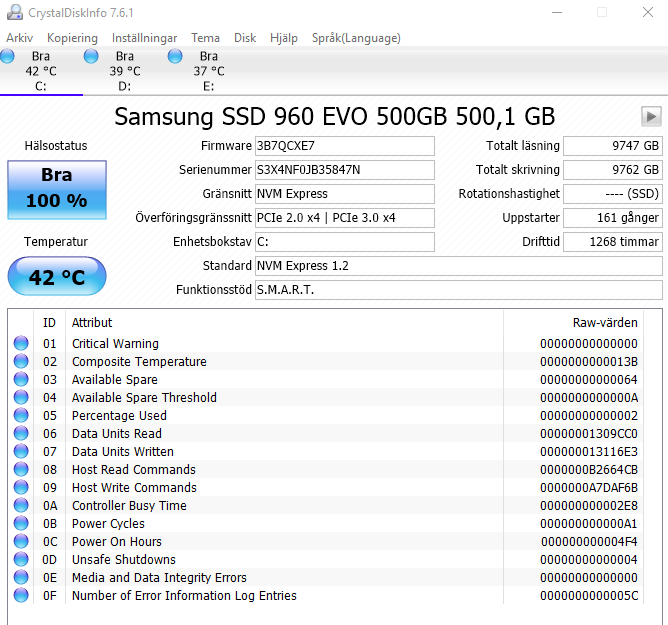668x625 pixels.
Task: Select the Percentage Used attribute text
Action: (119, 415)
